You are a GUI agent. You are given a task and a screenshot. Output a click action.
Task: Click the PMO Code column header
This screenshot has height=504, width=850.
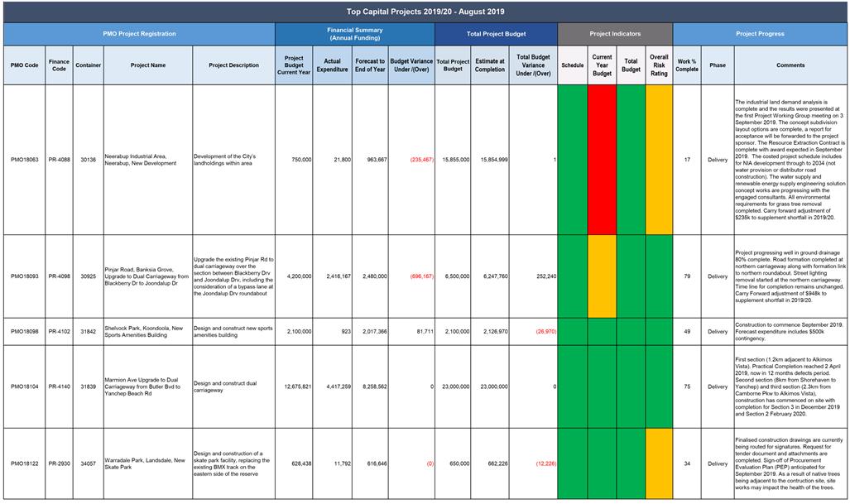pyautogui.click(x=24, y=65)
